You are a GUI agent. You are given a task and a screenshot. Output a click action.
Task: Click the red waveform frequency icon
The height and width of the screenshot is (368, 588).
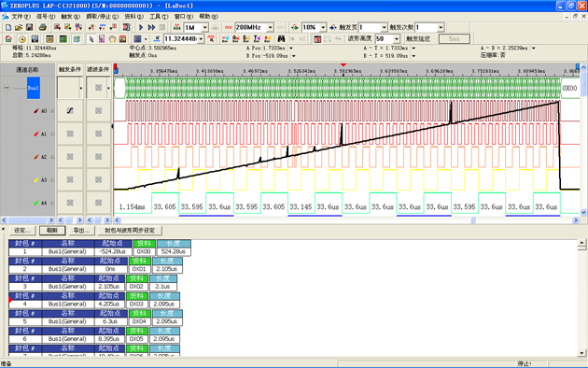point(229,27)
